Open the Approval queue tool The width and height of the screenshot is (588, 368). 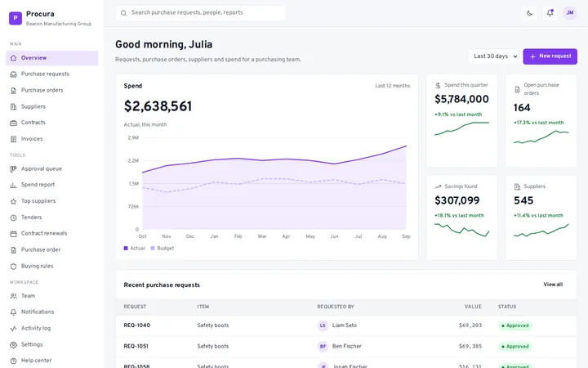coord(52,169)
